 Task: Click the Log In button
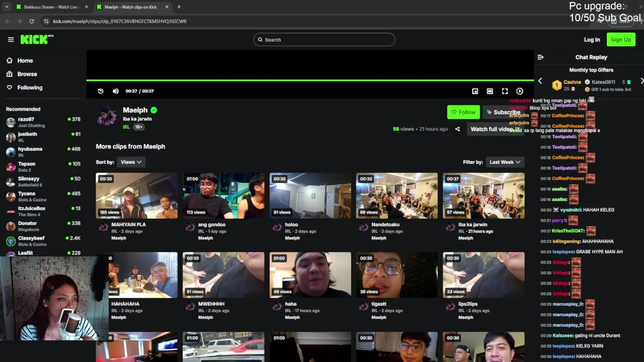point(592,40)
